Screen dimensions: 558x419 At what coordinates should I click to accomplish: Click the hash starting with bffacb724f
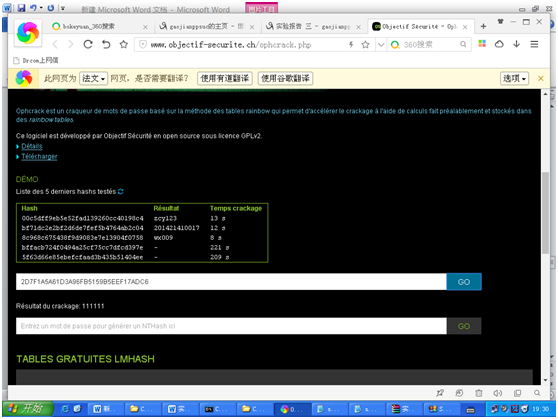pos(83,247)
